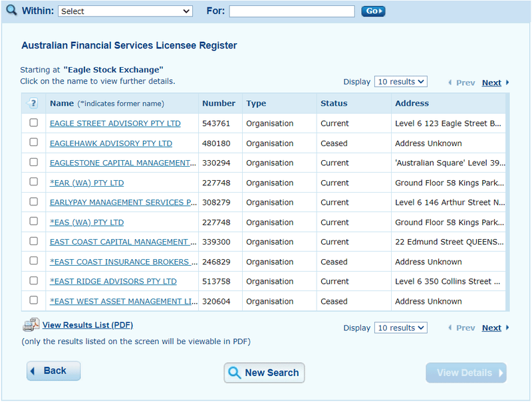This screenshot has width=532, height=402.
Task: Tick checkbox for EARLYPAY MANAGEMENT SERVICES
Action: [34, 202]
